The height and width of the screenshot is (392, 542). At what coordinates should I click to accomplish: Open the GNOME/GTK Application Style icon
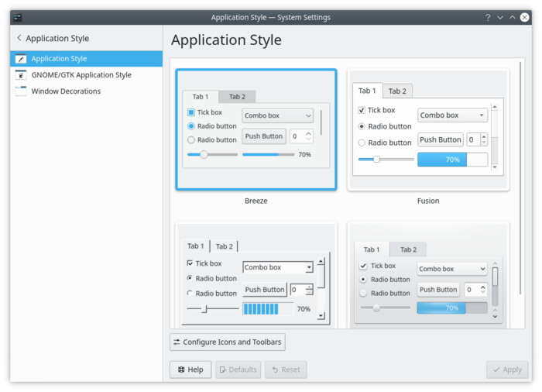[x=20, y=75]
